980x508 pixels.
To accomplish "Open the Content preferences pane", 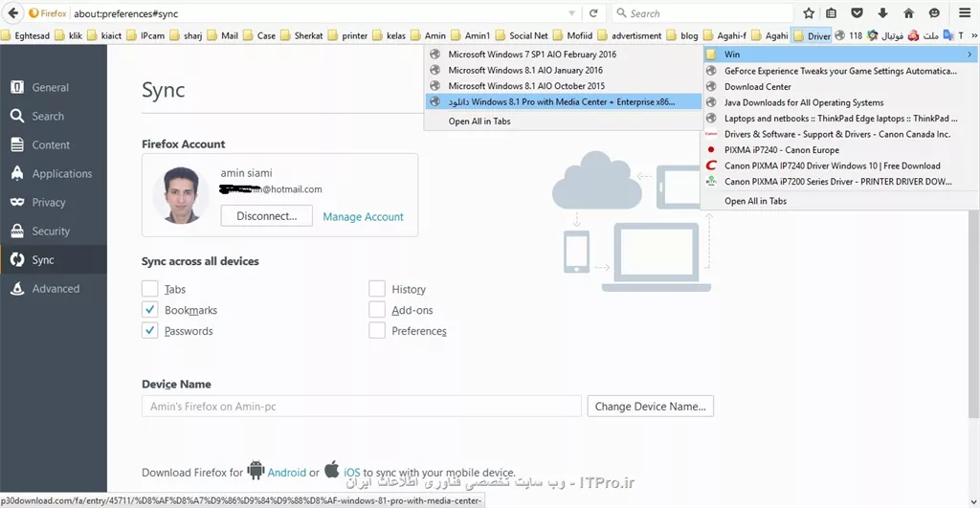I will [54, 145].
